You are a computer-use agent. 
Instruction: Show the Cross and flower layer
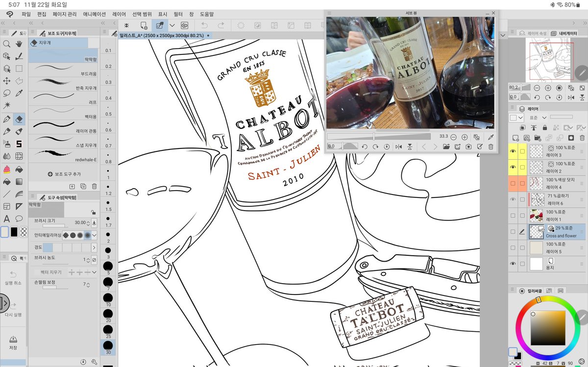pyautogui.click(x=513, y=232)
